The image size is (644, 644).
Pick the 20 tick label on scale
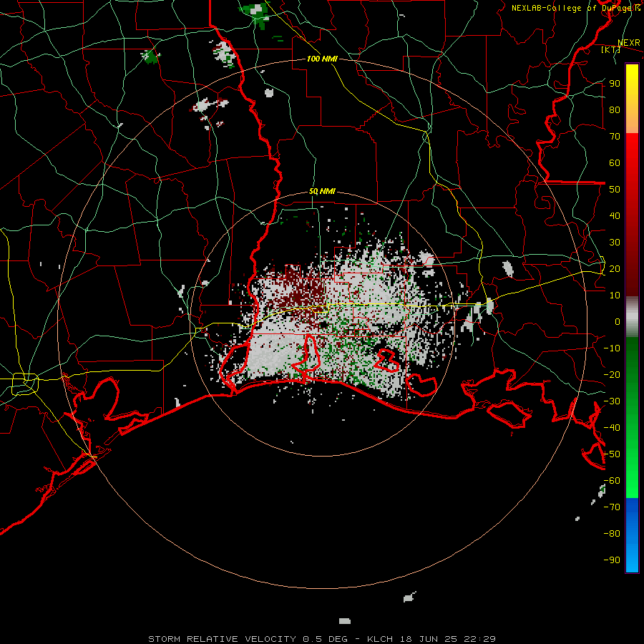615,269
